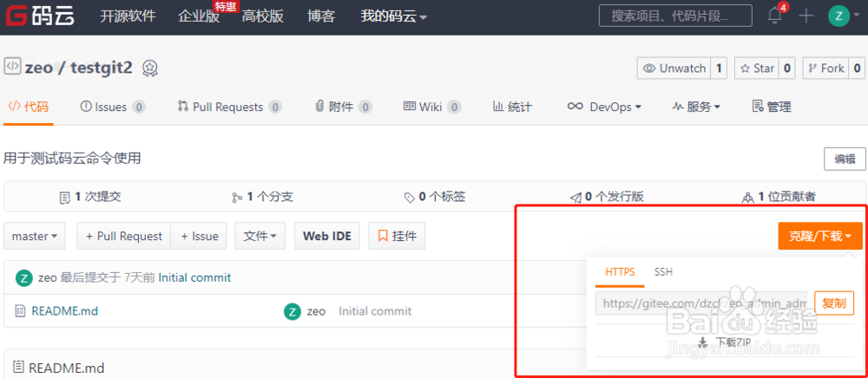Click the 1 位贡献者 contributors stat
Image resolution: width=868 pixels, height=378 pixels.
tap(779, 197)
